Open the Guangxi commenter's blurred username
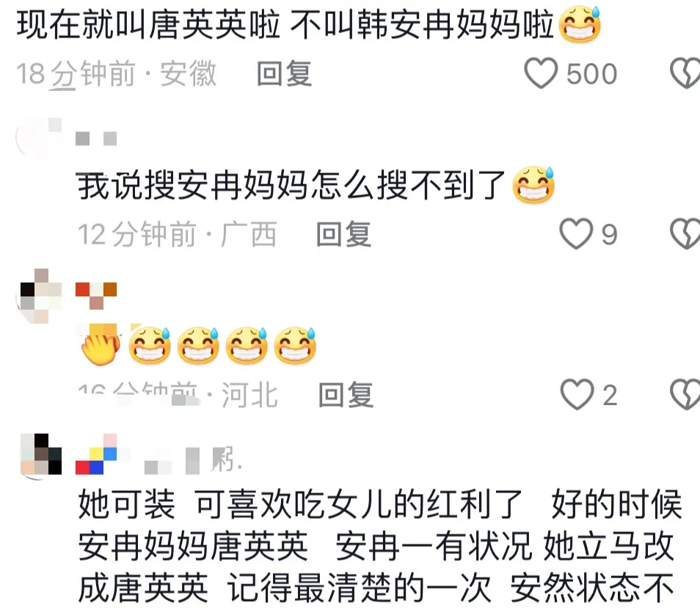The width and height of the screenshot is (700, 609). tap(96, 139)
